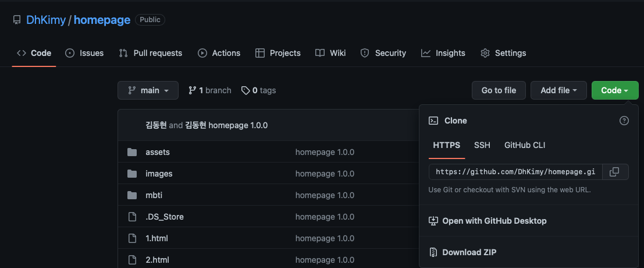Select the GitHub CLI clone tab
The width and height of the screenshot is (644, 268).
525,145
